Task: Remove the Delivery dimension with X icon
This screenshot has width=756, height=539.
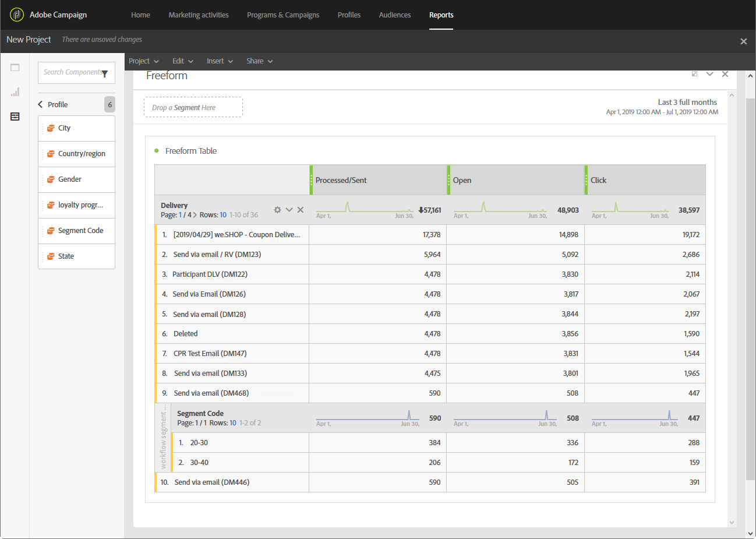Action: point(301,210)
